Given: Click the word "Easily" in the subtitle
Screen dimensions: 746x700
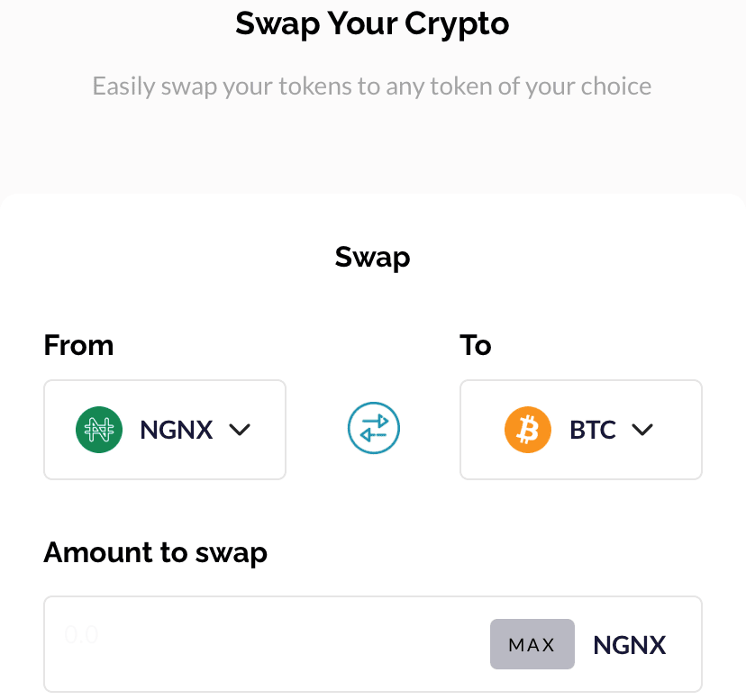Looking at the screenshot, I should (124, 87).
